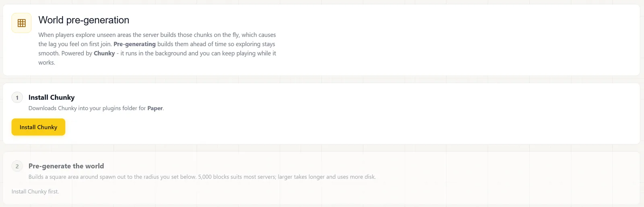This screenshot has width=644, height=207.
Task: Click the yellow grid icon beside World pre-generation
Action: (21, 23)
